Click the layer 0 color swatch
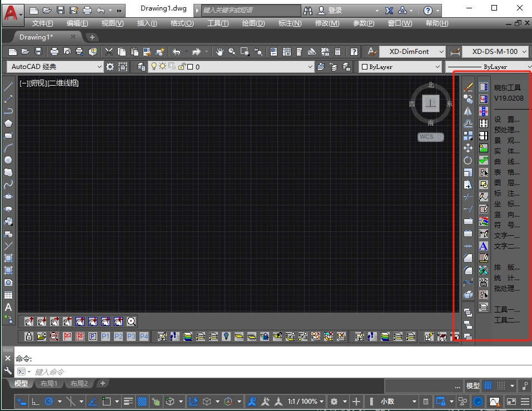The width and height of the screenshot is (532, 411). [190, 67]
